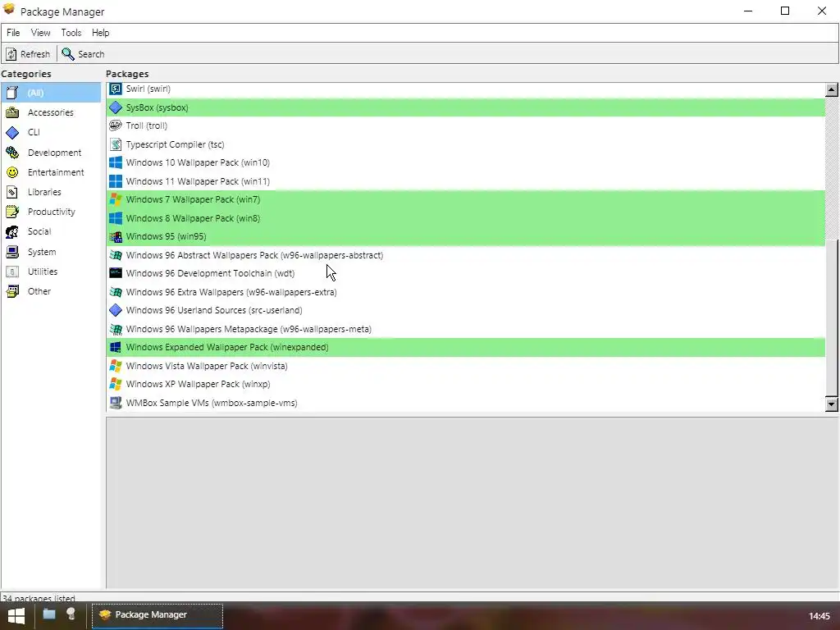Viewport: 840px width, 630px height.
Task: Select the Other category icon
Action: coord(12,291)
